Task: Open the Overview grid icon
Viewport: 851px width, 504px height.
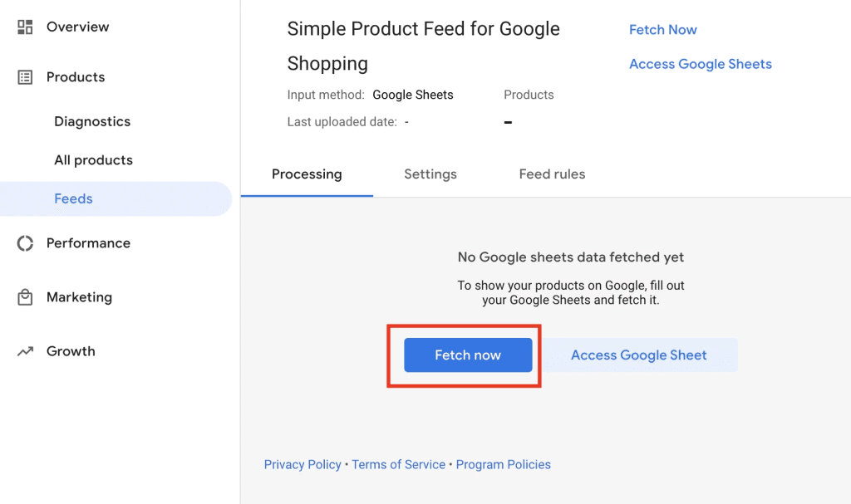Action: (x=23, y=26)
